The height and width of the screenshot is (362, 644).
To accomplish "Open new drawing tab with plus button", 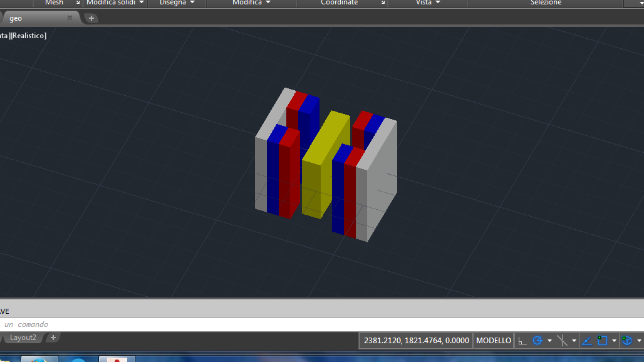I will coord(91,18).
